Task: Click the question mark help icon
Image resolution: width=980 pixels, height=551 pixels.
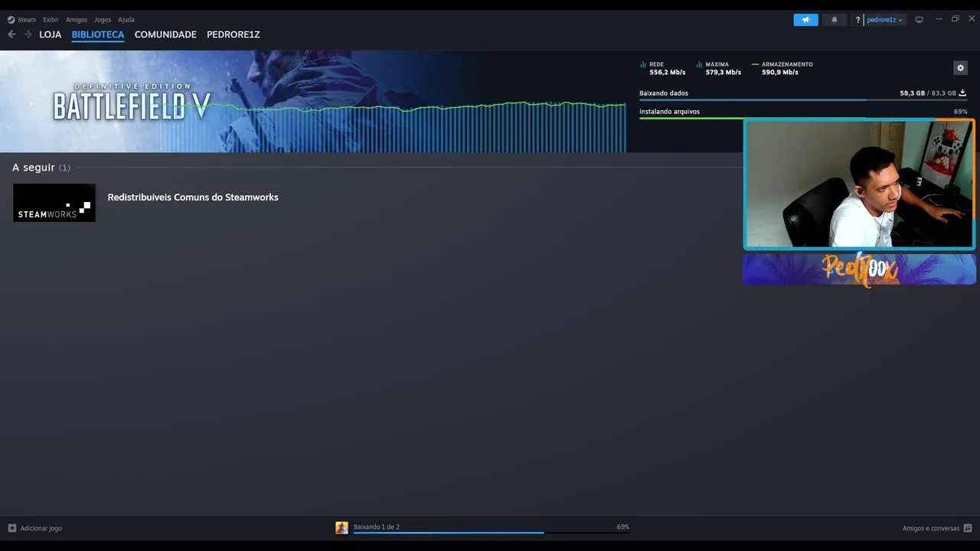Action: tap(857, 20)
